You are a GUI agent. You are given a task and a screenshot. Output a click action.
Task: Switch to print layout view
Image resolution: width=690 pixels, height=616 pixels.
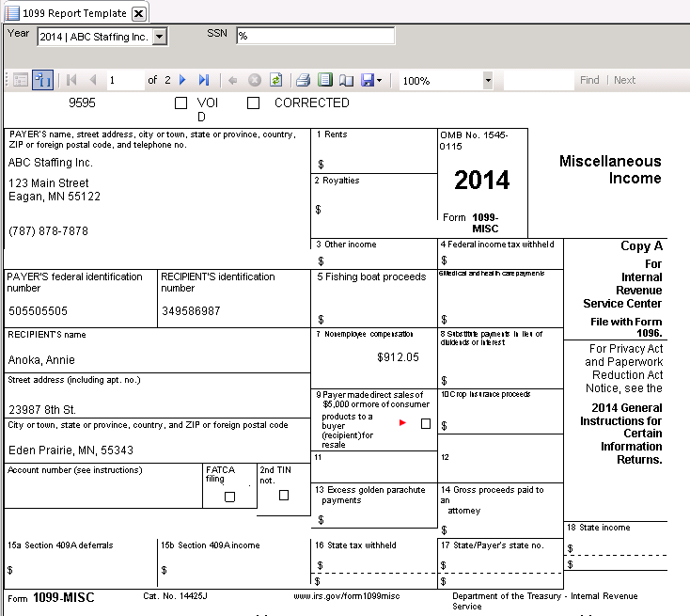point(324,80)
